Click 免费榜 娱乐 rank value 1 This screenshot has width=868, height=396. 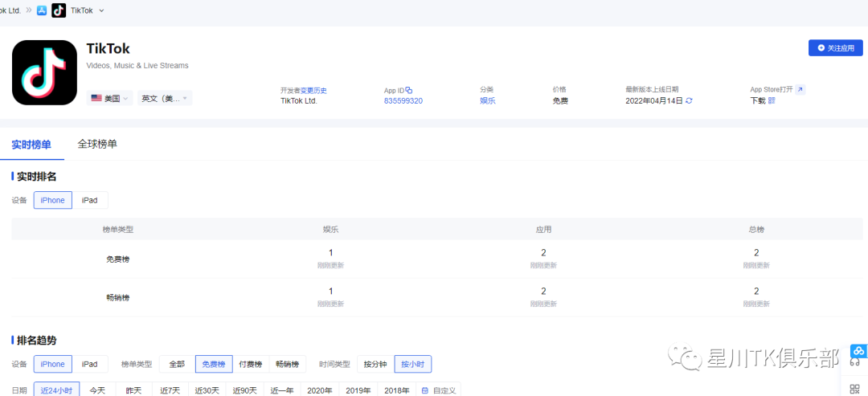pos(330,253)
